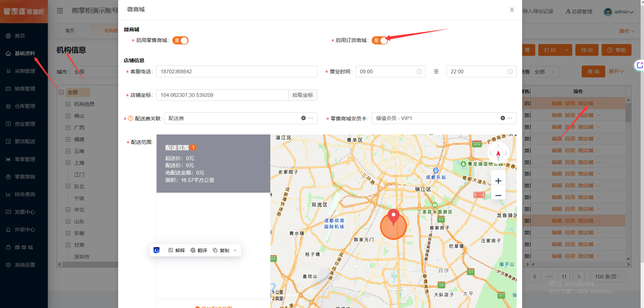Open the 100 条/页 page size dropdown
Viewport: 644px width, 308px height.
click(607, 276)
